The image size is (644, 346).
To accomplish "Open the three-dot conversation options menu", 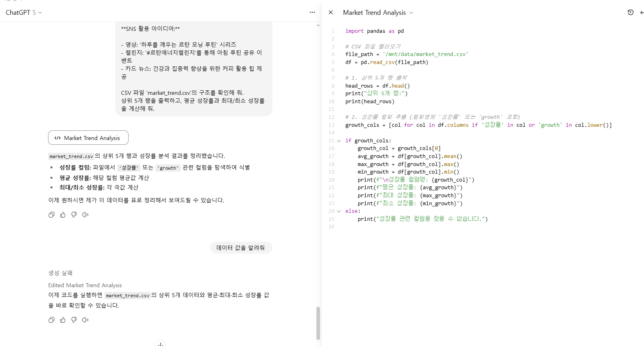I will click(312, 12).
